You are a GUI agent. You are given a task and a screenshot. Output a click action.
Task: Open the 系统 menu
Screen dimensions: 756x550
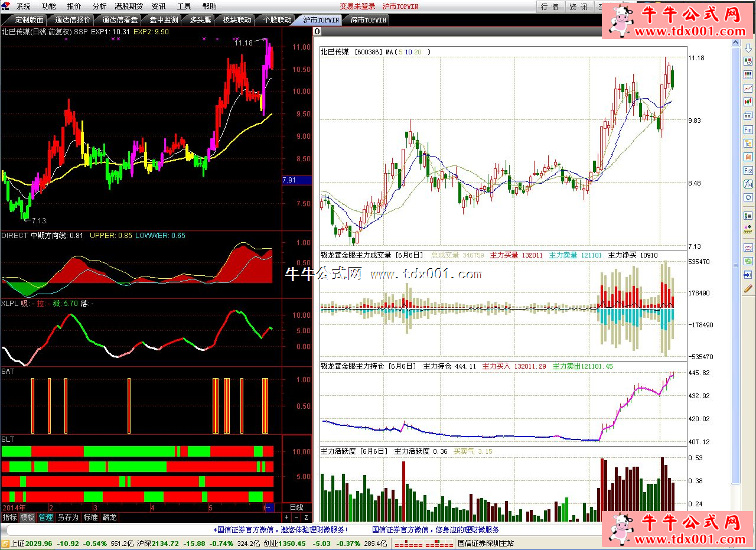pos(24,6)
